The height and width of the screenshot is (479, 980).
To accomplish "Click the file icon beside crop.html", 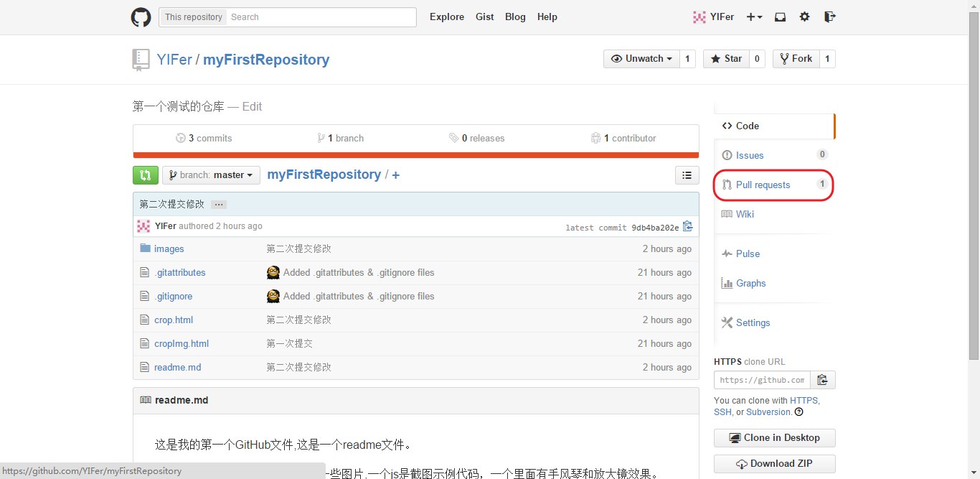I will [x=145, y=320].
